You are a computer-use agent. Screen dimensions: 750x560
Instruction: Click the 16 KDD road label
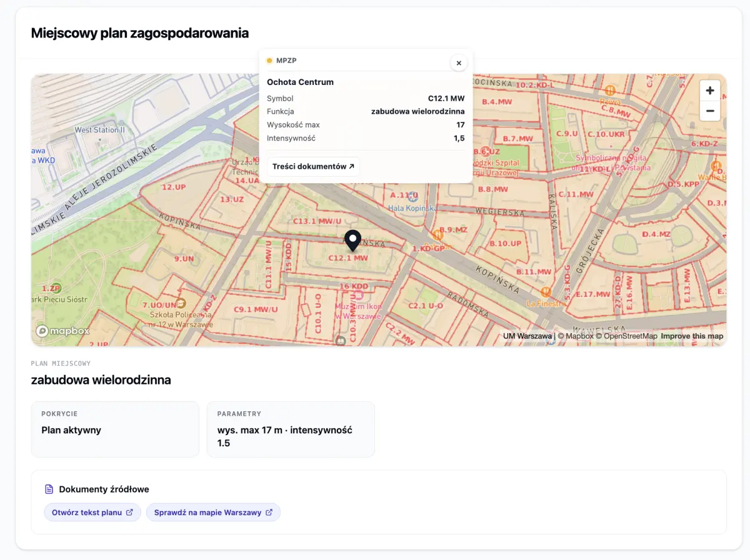click(x=353, y=286)
